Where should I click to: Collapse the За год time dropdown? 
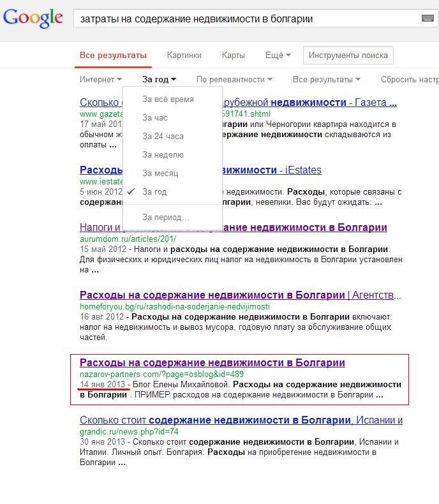tap(159, 80)
